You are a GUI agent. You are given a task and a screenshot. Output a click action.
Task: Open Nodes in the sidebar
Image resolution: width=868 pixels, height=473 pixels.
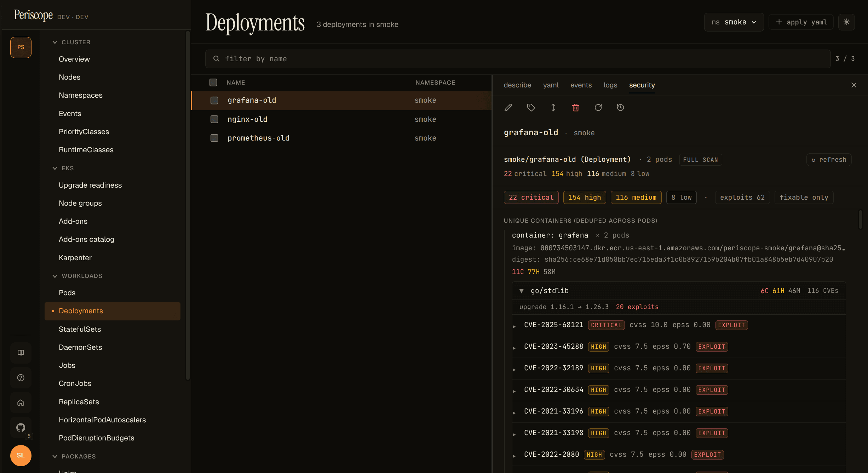coord(113,77)
